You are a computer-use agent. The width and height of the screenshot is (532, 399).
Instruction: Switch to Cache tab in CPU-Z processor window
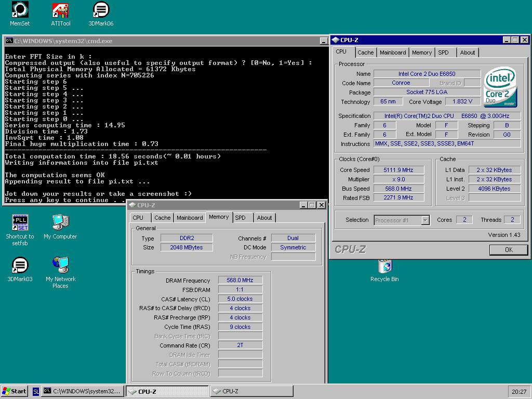tap(365, 52)
